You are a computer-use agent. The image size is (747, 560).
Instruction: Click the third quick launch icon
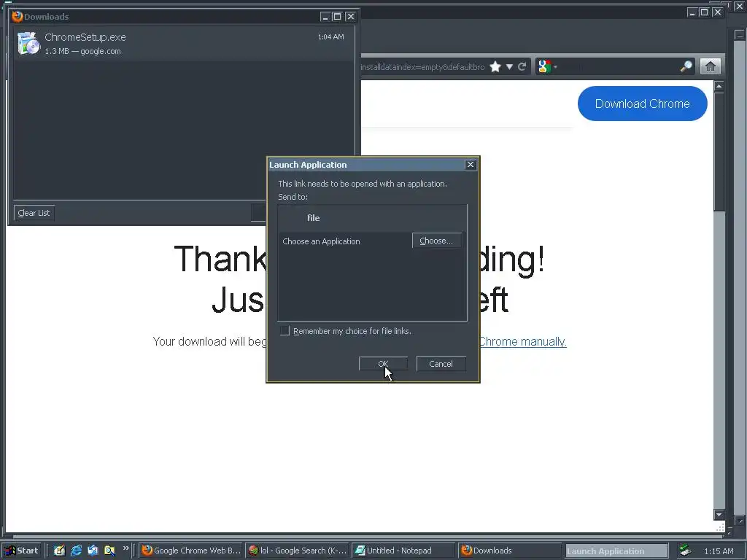[x=93, y=551]
